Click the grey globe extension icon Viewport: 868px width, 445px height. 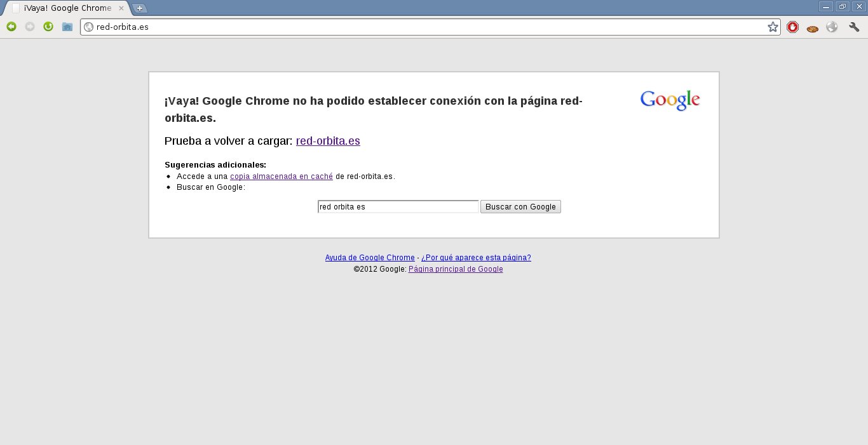click(832, 27)
